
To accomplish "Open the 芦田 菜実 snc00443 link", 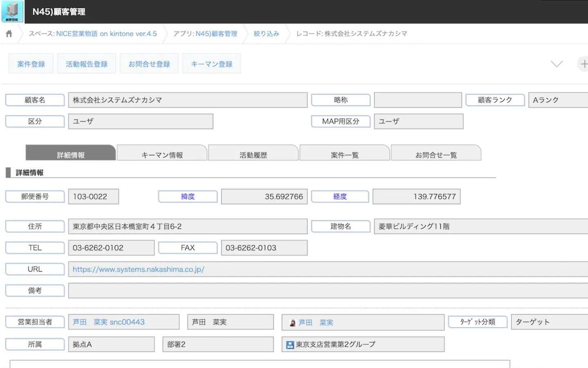I will point(109,322).
